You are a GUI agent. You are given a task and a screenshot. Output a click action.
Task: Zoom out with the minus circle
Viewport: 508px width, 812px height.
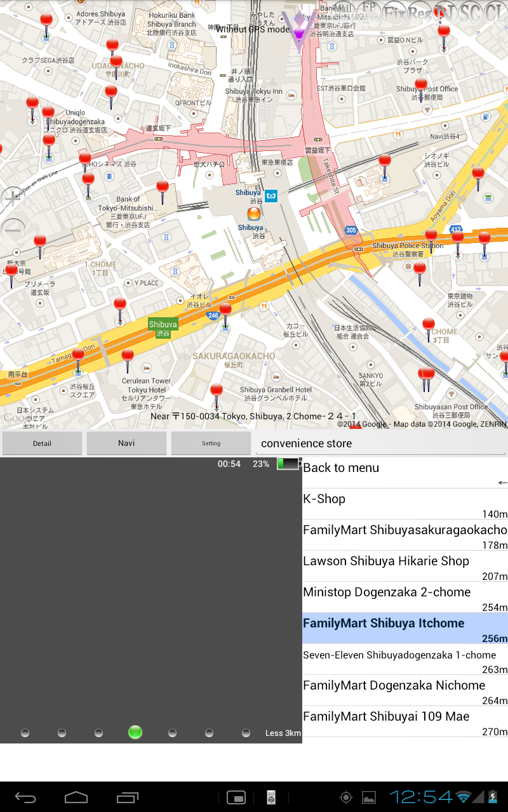[x=13, y=230]
